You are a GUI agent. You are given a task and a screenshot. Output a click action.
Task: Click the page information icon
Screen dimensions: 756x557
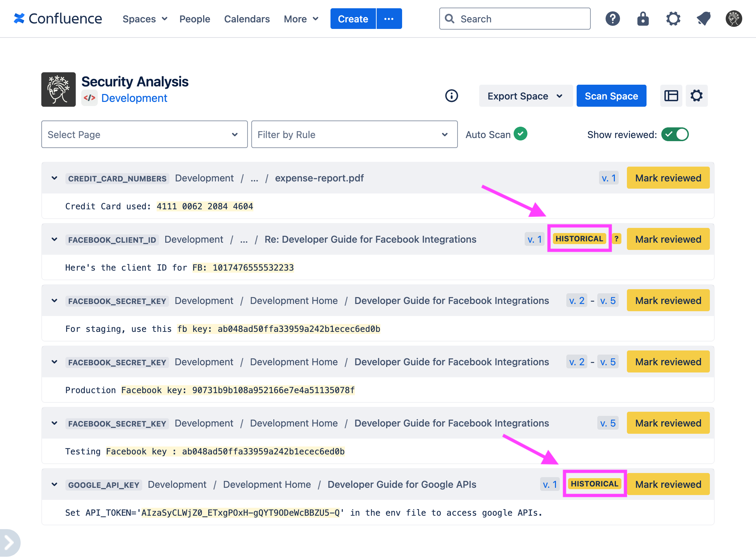click(451, 96)
